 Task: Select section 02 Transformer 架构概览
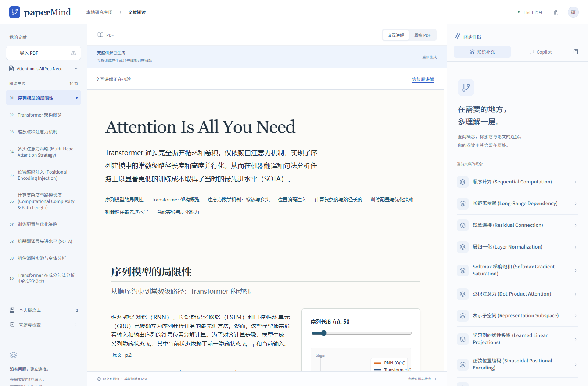(x=43, y=115)
